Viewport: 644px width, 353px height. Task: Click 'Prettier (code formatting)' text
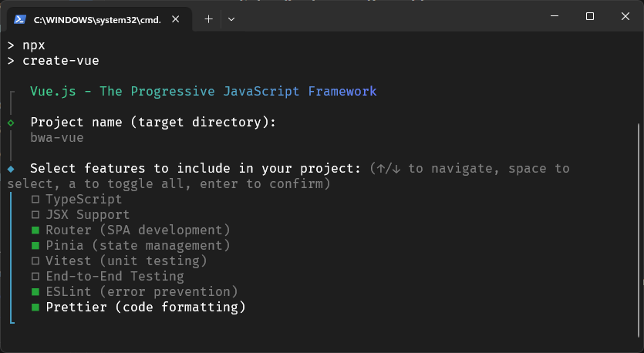coord(146,307)
